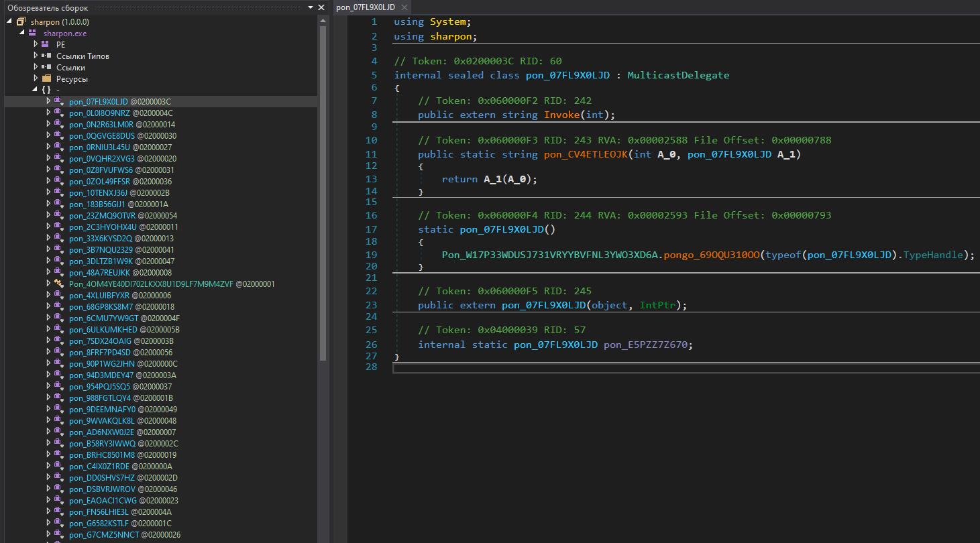Go to pon_CV4ETLEOJK method definition
This screenshot has width=980, height=543.
586,154
